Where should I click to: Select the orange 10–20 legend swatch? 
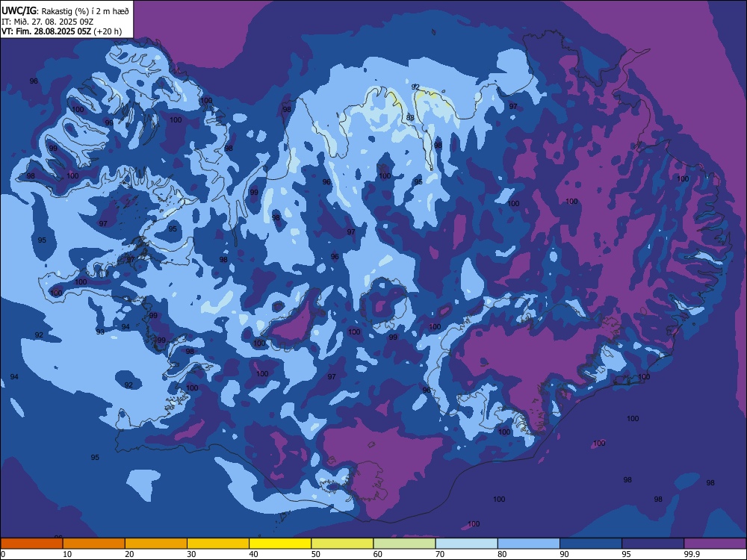(94, 544)
